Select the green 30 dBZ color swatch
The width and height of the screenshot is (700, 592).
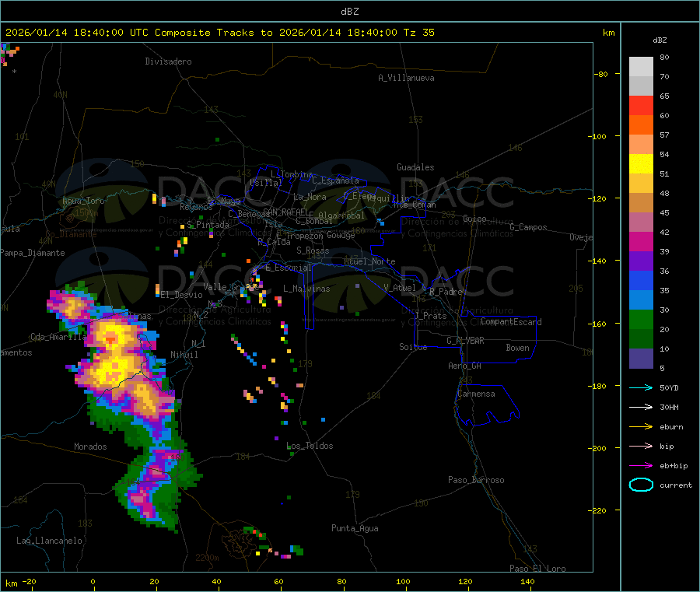[641, 319]
